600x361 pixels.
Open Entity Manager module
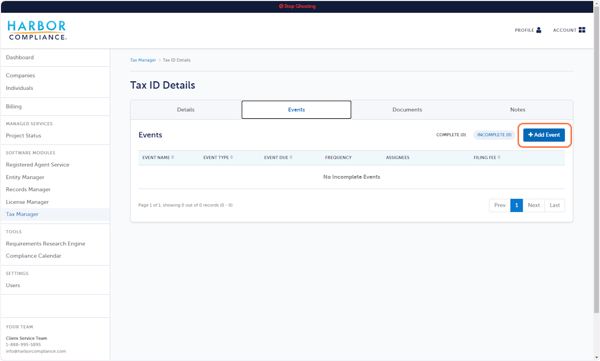point(25,177)
